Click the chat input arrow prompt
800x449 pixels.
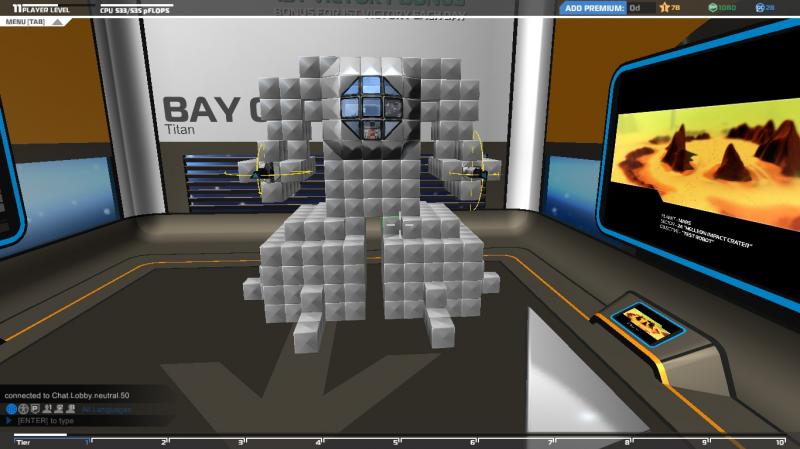tap(10, 420)
